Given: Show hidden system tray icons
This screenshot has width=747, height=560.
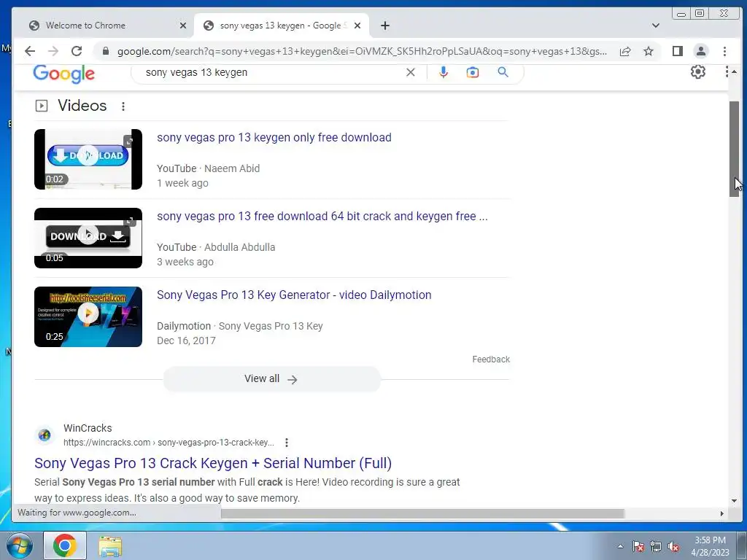Looking at the screenshot, I should 620,546.
